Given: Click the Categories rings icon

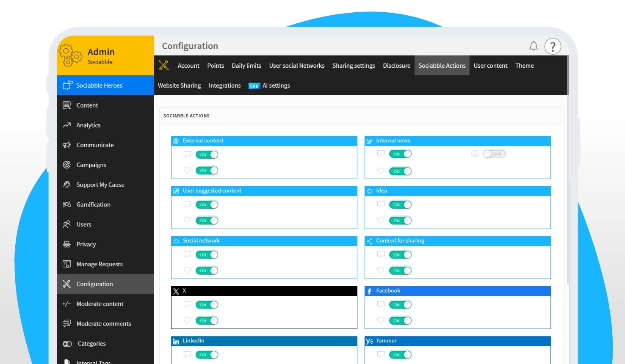Looking at the screenshot, I should click(67, 344).
